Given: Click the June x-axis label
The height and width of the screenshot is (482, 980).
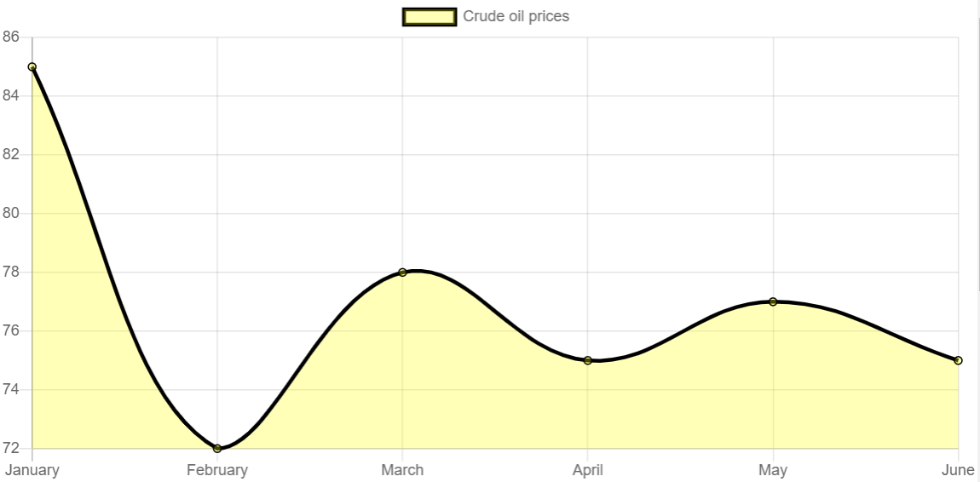Looking at the screenshot, I should click(958, 470).
